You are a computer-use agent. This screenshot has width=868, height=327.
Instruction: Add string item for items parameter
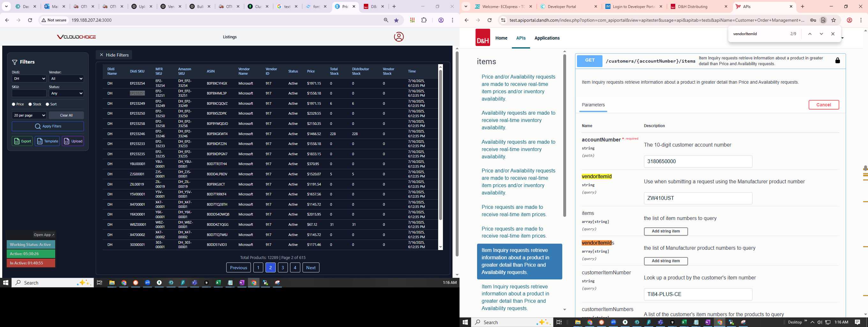tap(665, 231)
